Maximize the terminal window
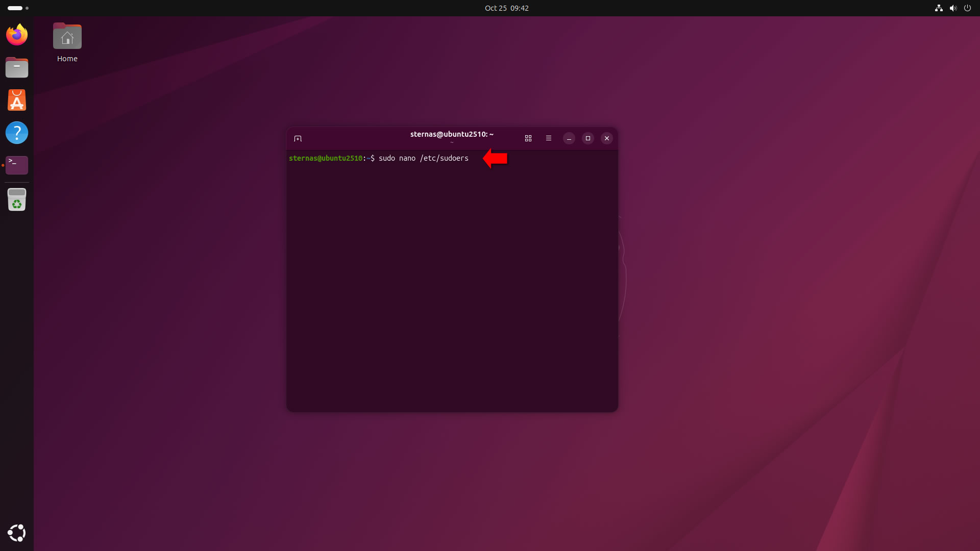Image resolution: width=980 pixels, height=551 pixels. point(588,138)
